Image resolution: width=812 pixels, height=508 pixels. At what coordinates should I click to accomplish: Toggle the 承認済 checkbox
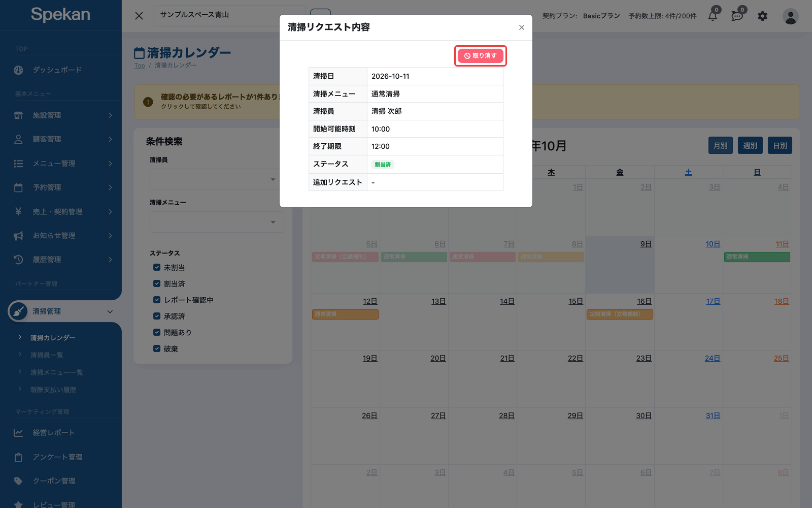pyautogui.click(x=157, y=316)
